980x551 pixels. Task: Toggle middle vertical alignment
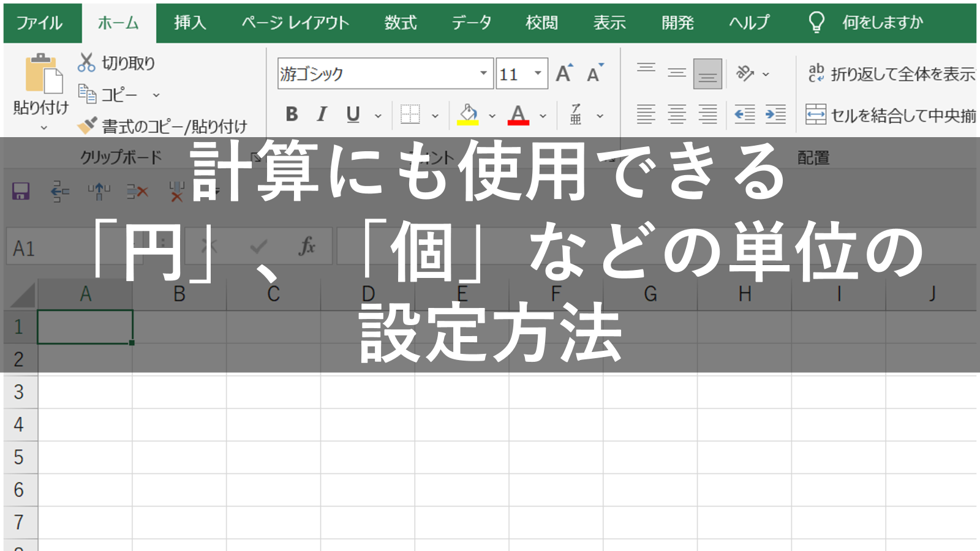click(677, 73)
